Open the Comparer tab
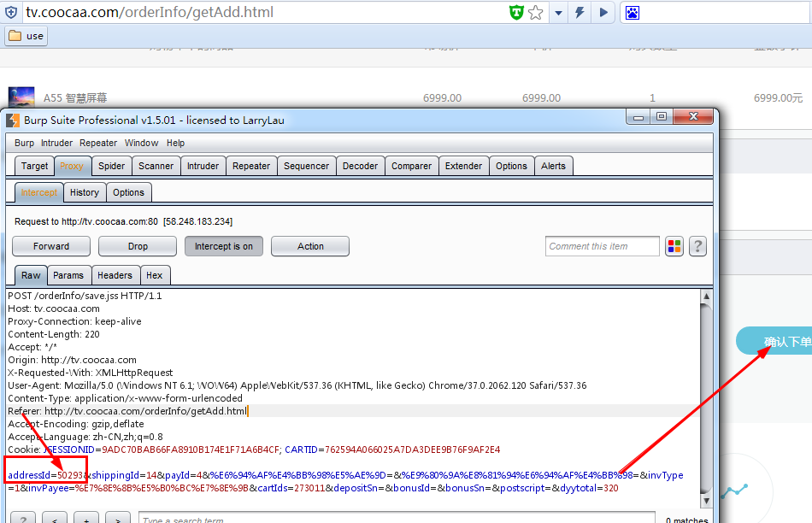The image size is (812, 523). click(x=412, y=167)
